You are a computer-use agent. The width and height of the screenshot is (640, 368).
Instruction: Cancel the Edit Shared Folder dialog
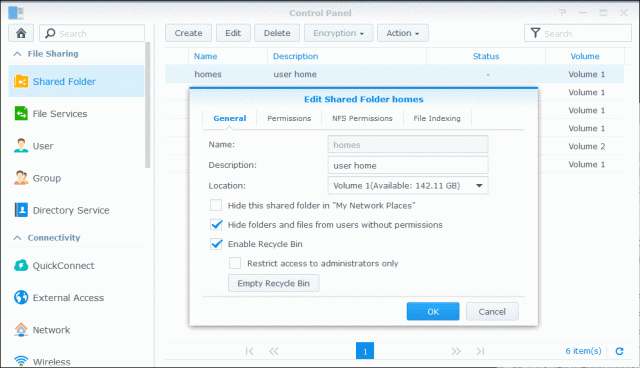[492, 312]
